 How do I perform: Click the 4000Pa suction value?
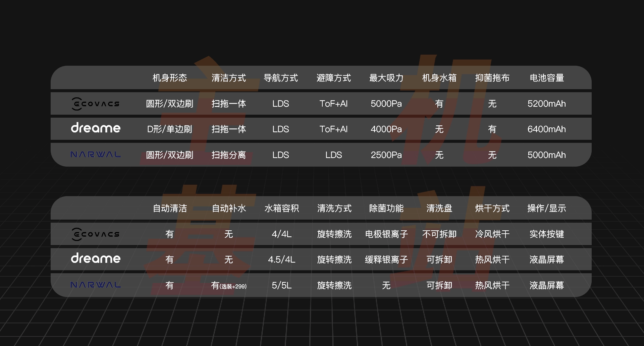(x=386, y=129)
